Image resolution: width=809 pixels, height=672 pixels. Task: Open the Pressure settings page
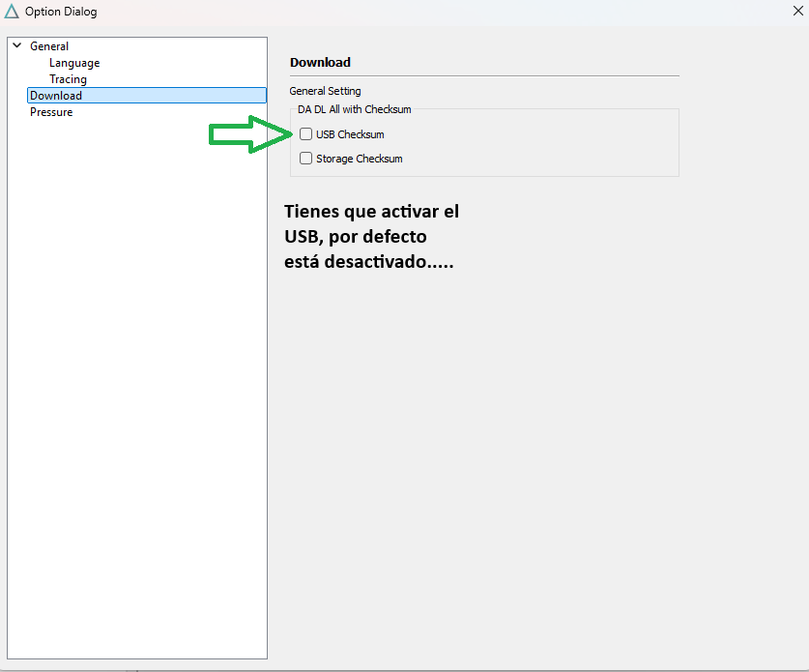pos(51,112)
